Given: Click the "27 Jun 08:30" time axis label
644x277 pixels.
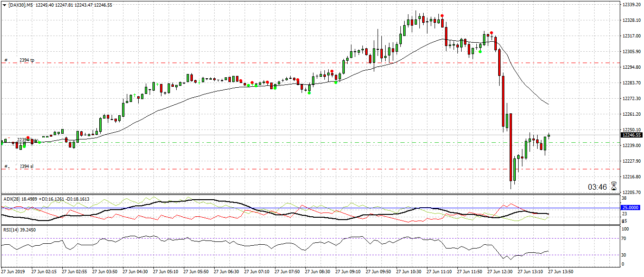Looking at the screenshot, I should 318,272.
